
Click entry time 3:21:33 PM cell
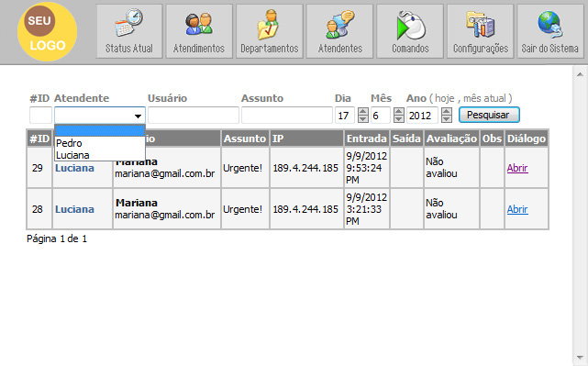click(366, 209)
